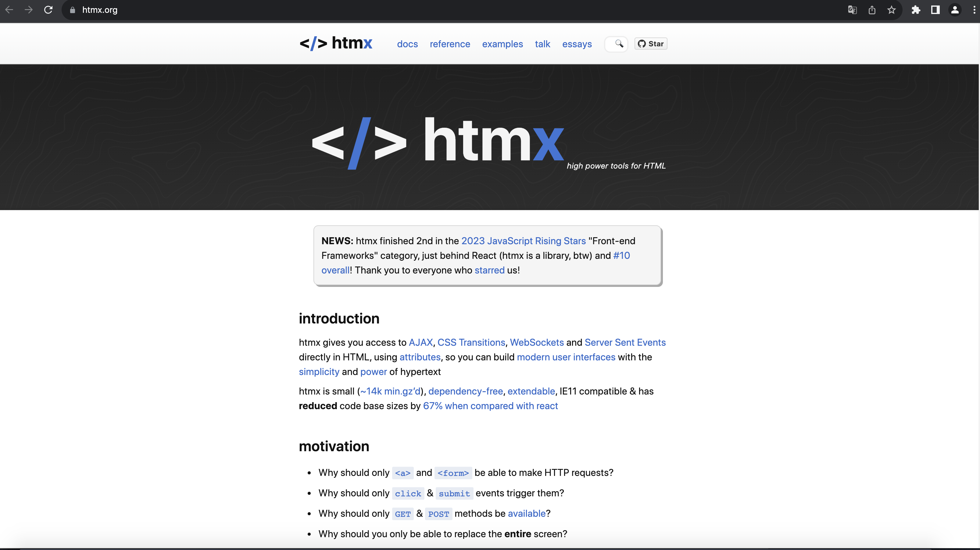
Task: Bookmark this page with star icon
Action: coord(891,10)
